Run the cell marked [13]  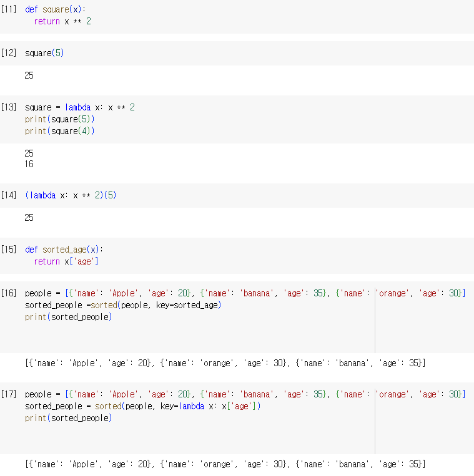pyautogui.click(x=9, y=107)
